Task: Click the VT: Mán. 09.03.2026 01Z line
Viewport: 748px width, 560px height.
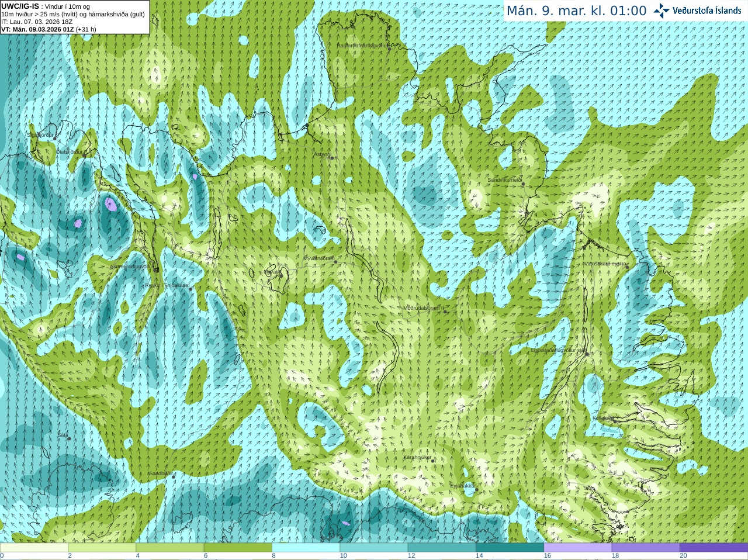Action: (x=49, y=29)
